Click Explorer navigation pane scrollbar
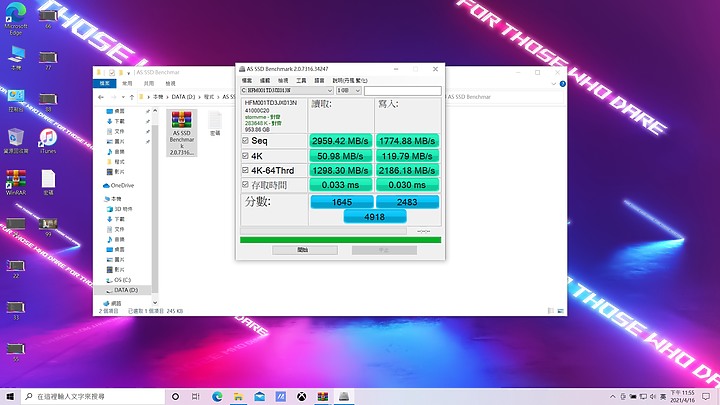The image size is (720, 405). coord(155,207)
